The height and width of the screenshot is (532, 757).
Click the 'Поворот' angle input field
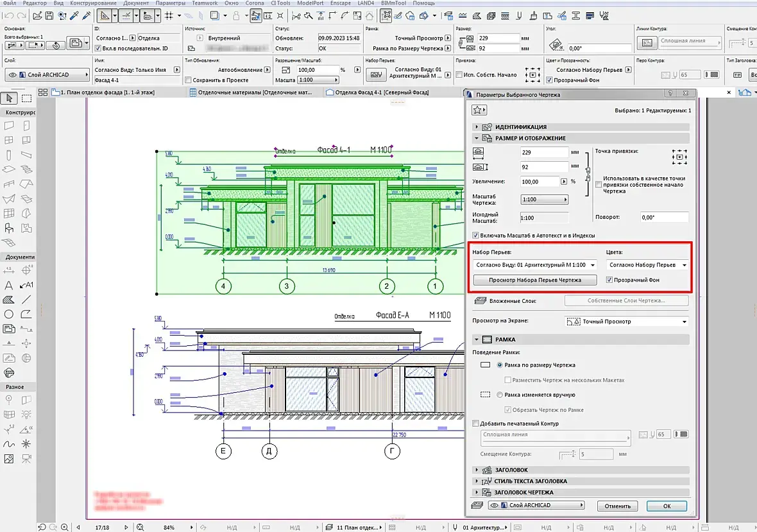click(665, 218)
